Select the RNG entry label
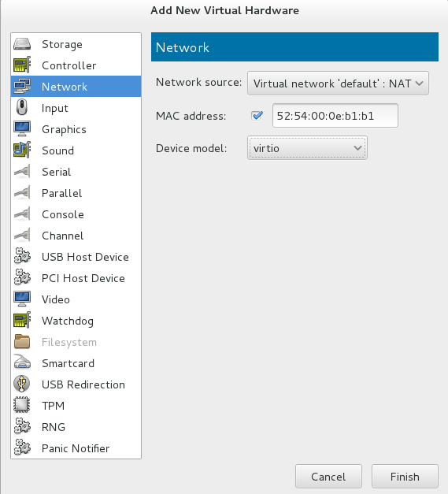This screenshot has width=448, height=494. pyautogui.click(x=54, y=427)
